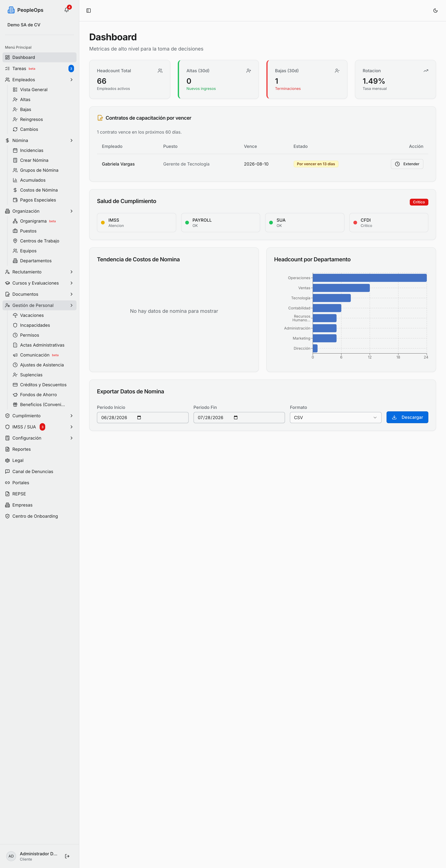Toggle dark mode moon icon
The image size is (446, 868).
(435, 10)
